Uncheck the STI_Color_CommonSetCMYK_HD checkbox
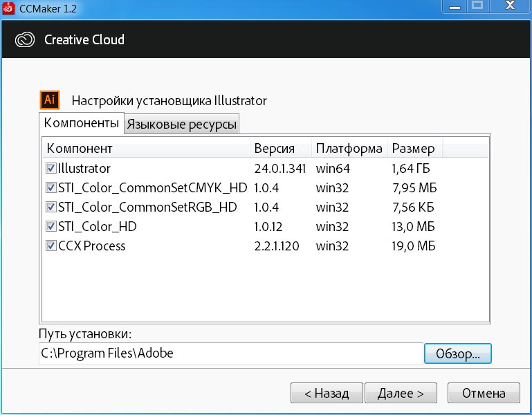The image size is (532, 415). (x=51, y=187)
